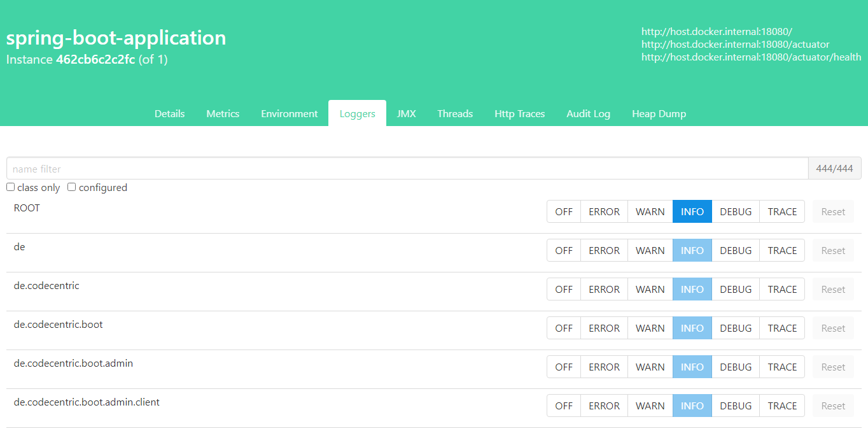
Task: Set de.codecentric.boot.admin logger to ERROR
Action: point(604,367)
